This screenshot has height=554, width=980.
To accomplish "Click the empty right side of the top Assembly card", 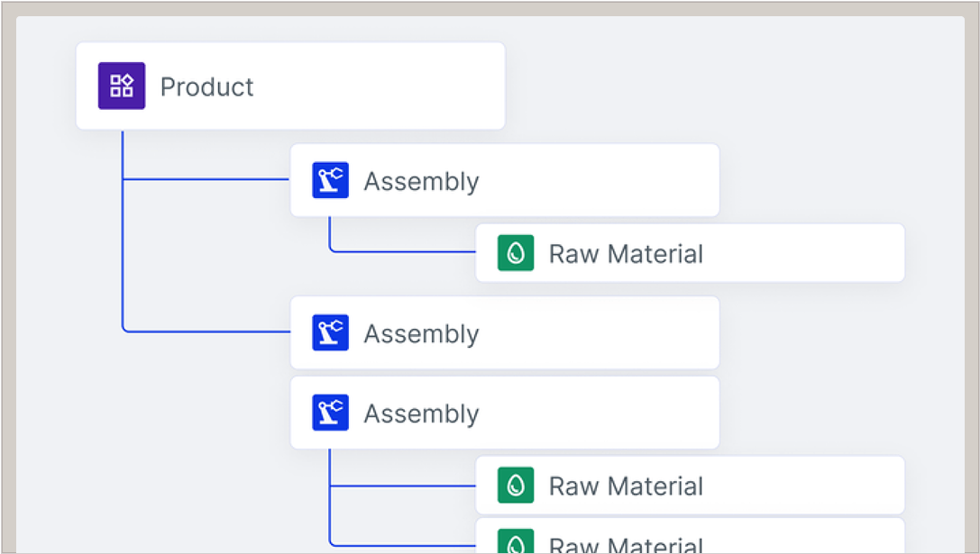I will tap(613, 180).
